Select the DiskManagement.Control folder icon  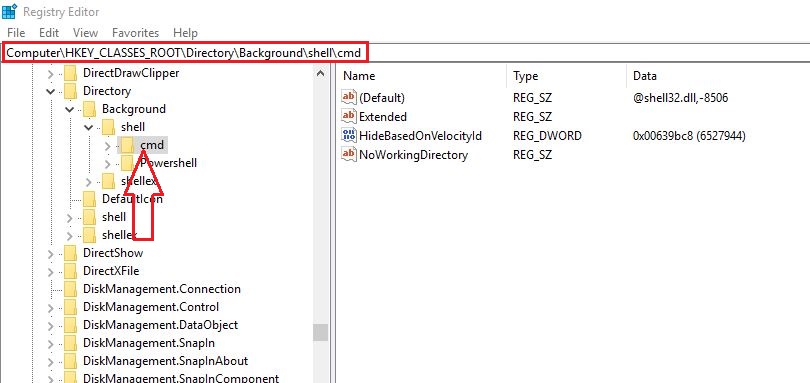(x=70, y=307)
